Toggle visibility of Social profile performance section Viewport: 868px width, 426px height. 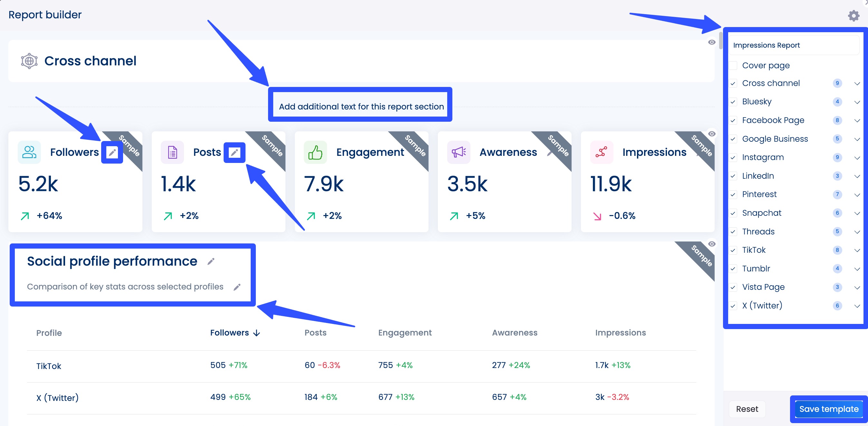(x=712, y=244)
